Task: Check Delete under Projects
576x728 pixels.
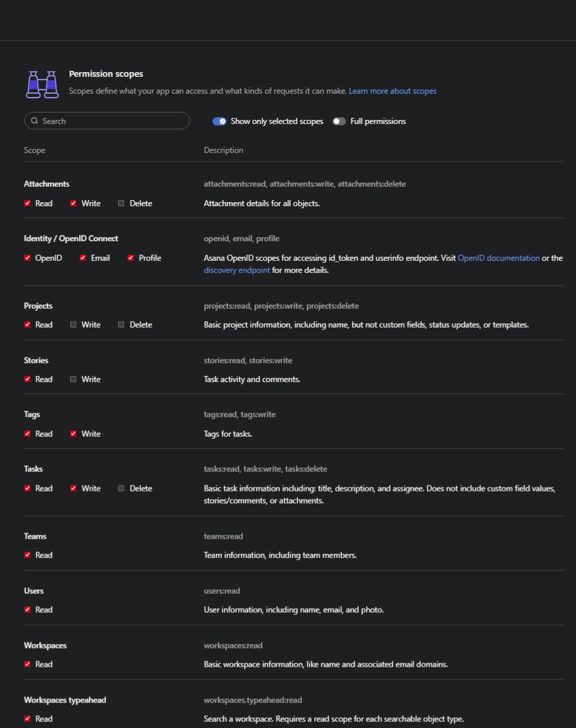Action: click(121, 324)
